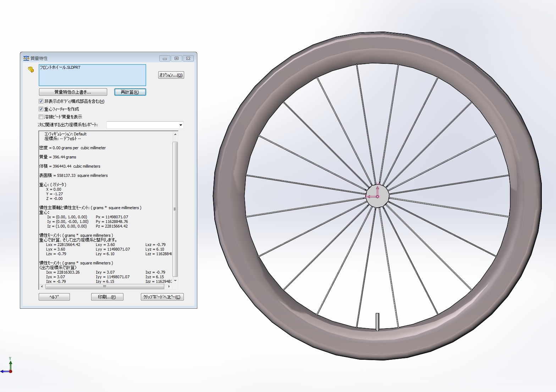Click the volume 396443.44 cubic millimeters line

click(70, 166)
